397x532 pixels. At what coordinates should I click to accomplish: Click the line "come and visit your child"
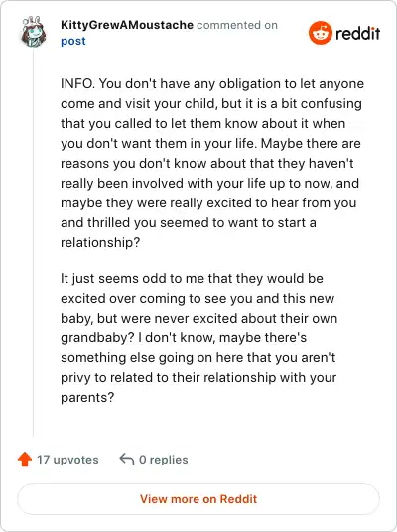(211, 103)
